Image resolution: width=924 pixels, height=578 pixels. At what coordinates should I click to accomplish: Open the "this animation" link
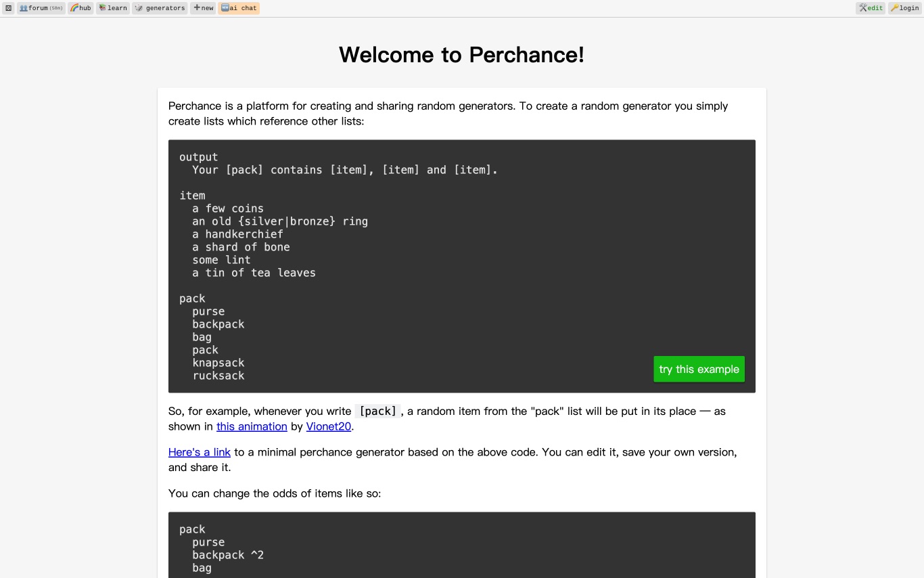point(252,426)
